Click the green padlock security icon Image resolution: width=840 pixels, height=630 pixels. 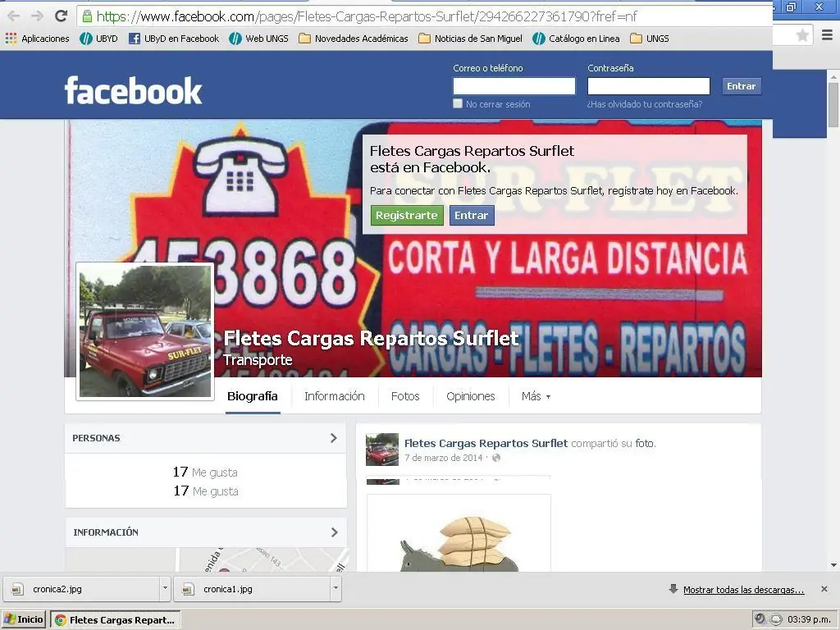pyautogui.click(x=87, y=16)
